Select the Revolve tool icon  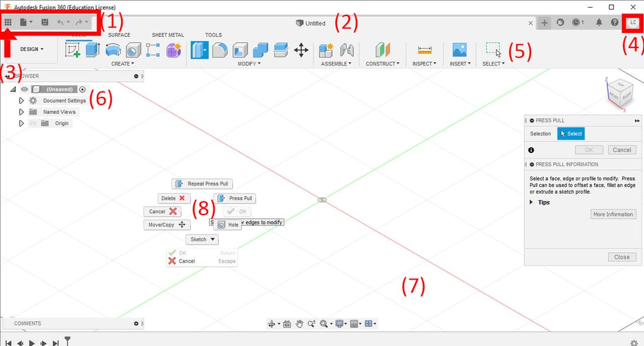113,50
